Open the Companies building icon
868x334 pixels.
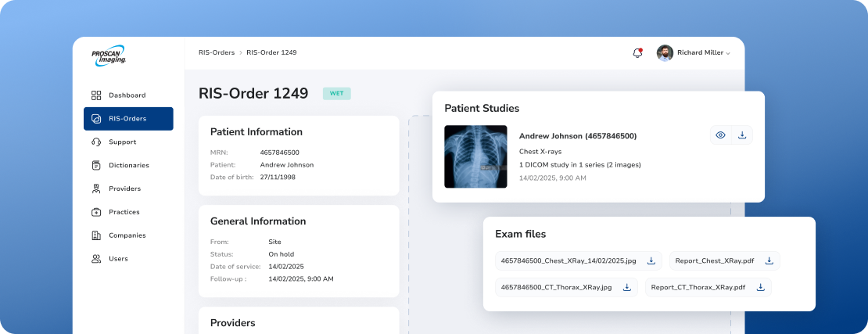(96, 235)
